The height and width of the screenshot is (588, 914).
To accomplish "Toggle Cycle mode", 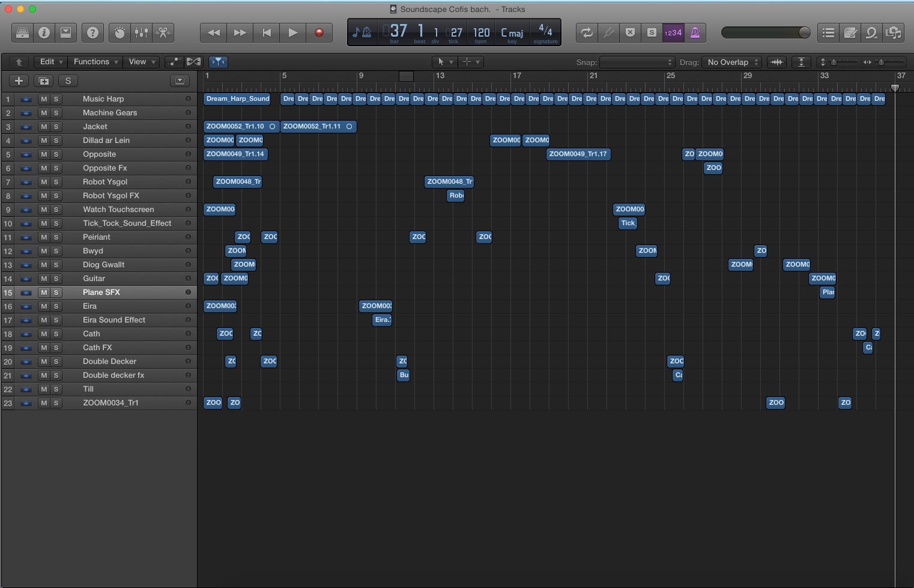I will (x=586, y=33).
